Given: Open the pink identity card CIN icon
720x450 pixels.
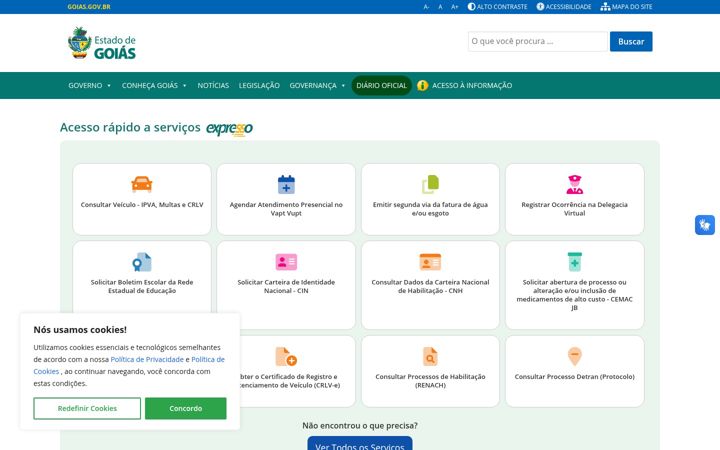Looking at the screenshot, I should coord(286,262).
